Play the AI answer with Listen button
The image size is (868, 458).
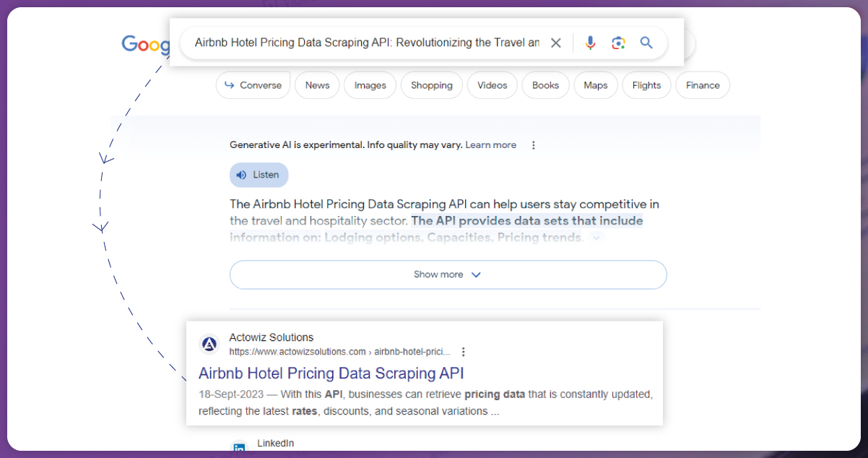(x=259, y=175)
